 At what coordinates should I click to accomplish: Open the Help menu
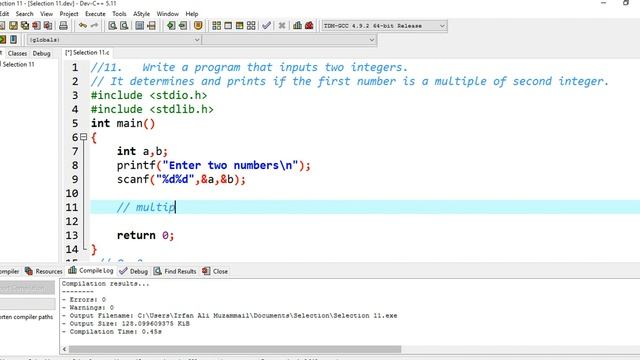click(x=191, y=13)
